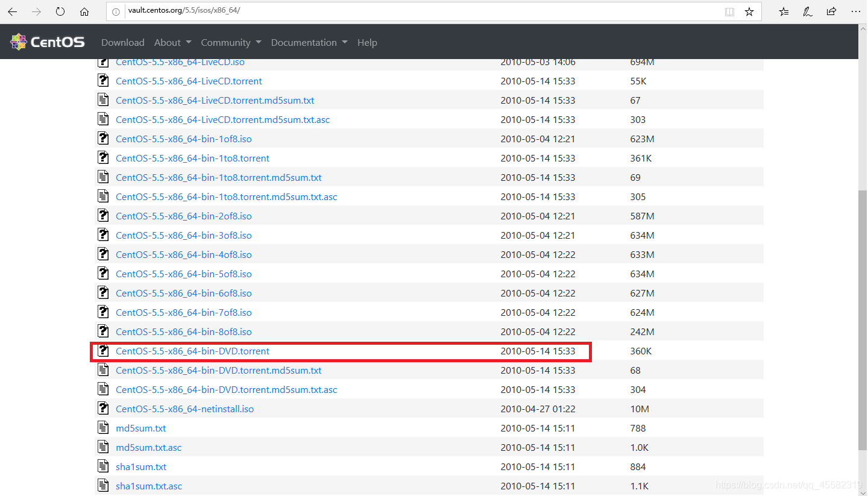Click the text-file icon beside sha1sum.txt.asc
The image size is (868, 496).
(103, 485)
